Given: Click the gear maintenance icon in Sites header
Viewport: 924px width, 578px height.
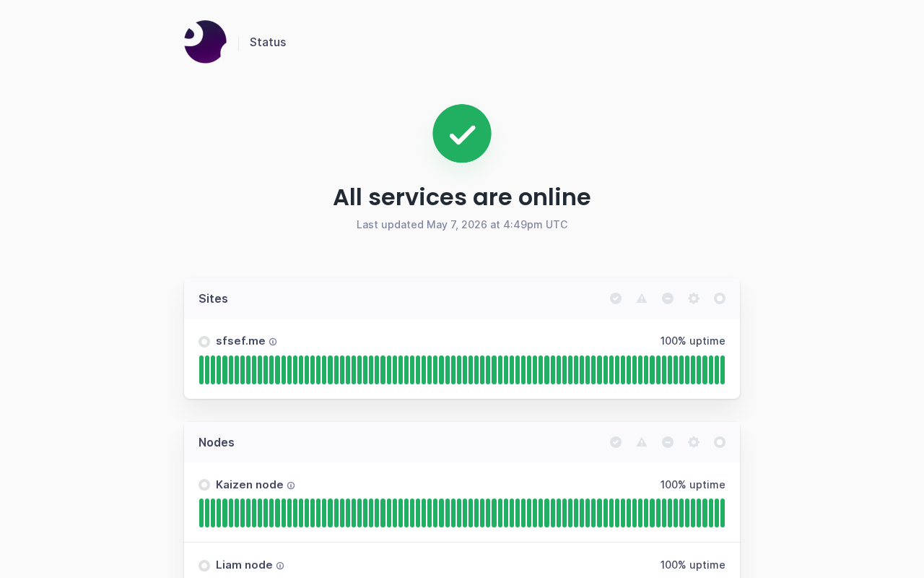Looking at the screenshot, I should pyautogui.click(x=694, y=298).
